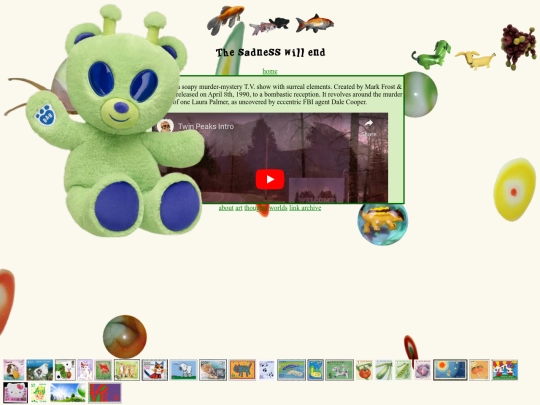Click the orange and white goldfish image
The width and height of the screenshot is (540, 405).
point(225,20)
